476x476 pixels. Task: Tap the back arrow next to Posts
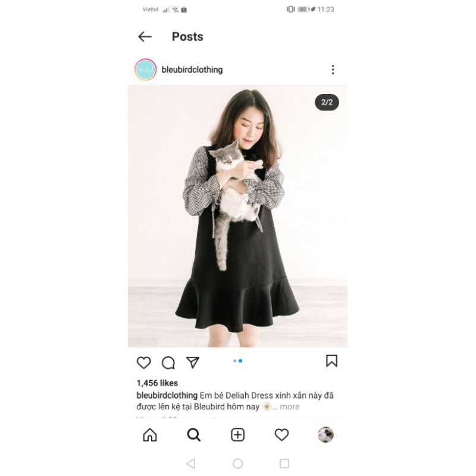point(145,37)
